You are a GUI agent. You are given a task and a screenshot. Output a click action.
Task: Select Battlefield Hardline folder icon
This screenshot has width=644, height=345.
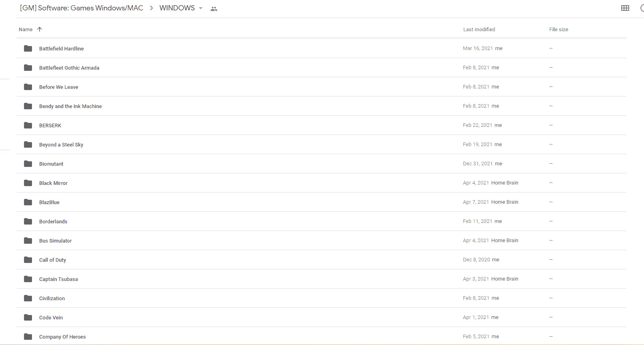tap(28, 48)
